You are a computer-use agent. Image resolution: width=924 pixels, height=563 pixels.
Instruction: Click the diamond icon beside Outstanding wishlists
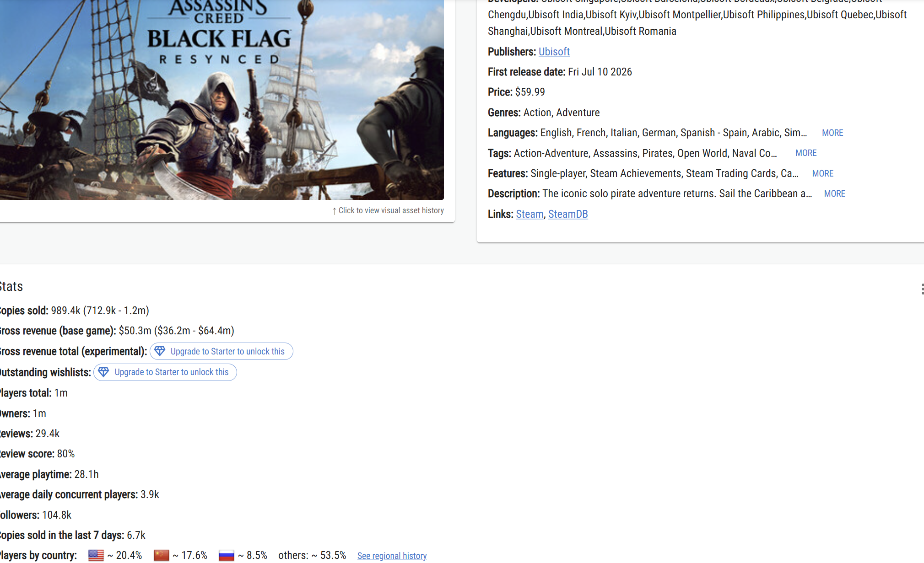[x=103, y=372]
